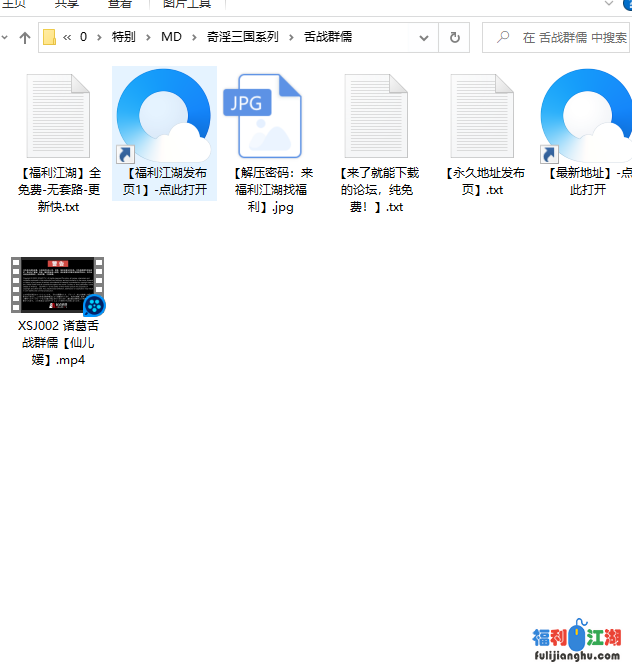Viewport: 632px width, 671px height.
Task: Open the recent locations dropdown arrow
Action: (x=5, y=38)
